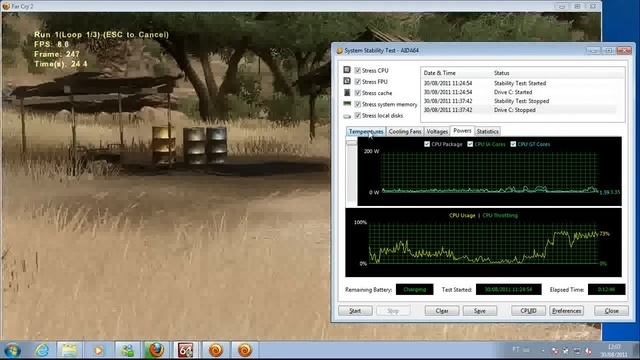The image size is (640, 360).
Task: Click the memory module icon beside Stress system memory
Action: (x=347, y=104)
